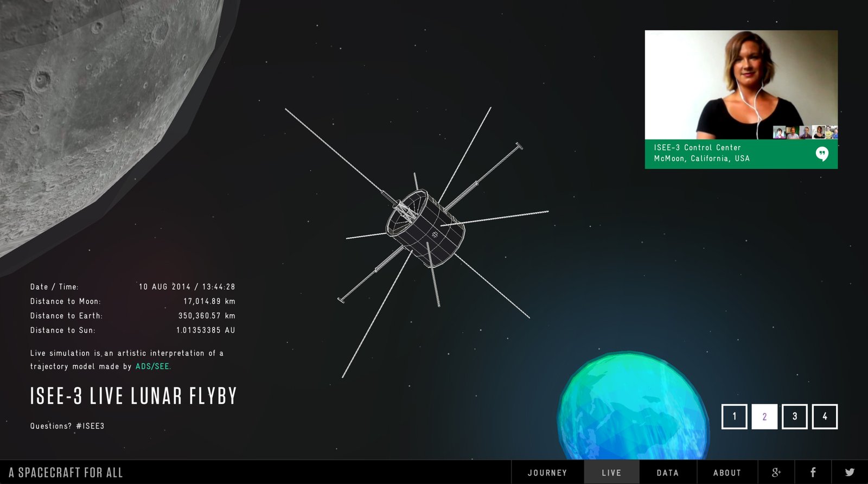Click the ISEE-3 LIVE LUNAR FLYBY heading
Screen dimensions: 868x484
(x=133, y=396)
